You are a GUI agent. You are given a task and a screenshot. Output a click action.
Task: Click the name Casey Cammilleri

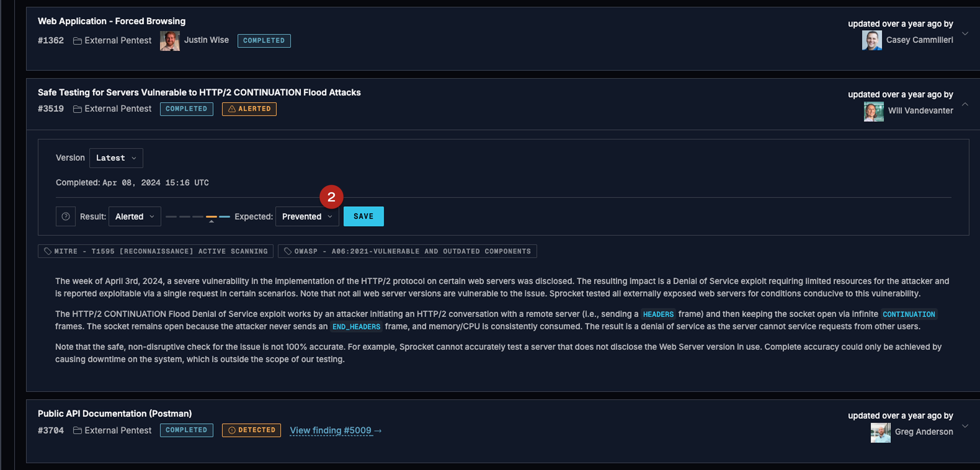[x=920, y=40]
